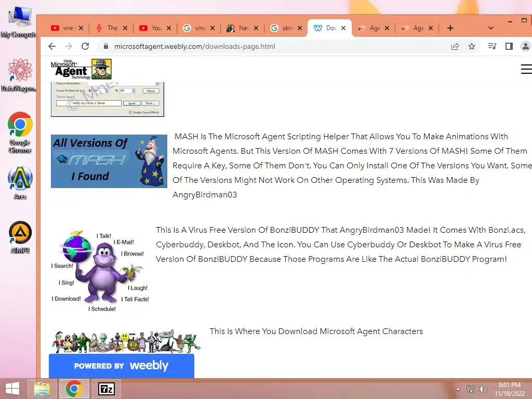Open the Chrome profile avatar icon
Screen dimensions: 532x399
tap(526, 46)
